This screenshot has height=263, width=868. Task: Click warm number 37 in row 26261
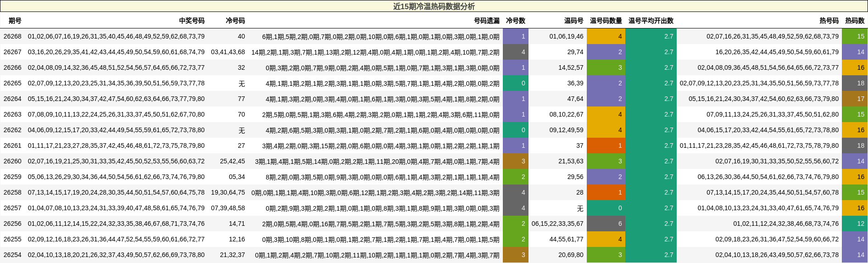[x=580, y=145]
